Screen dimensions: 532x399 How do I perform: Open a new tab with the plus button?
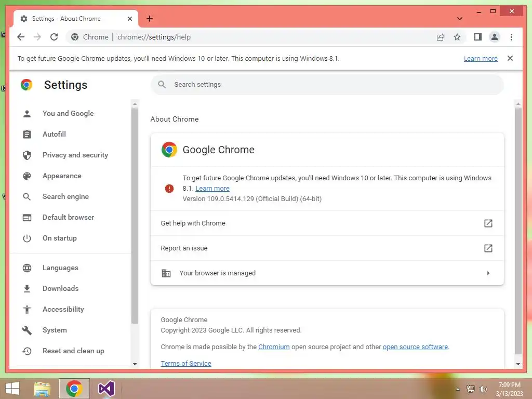pyautogui.click(x=150, y=19)
